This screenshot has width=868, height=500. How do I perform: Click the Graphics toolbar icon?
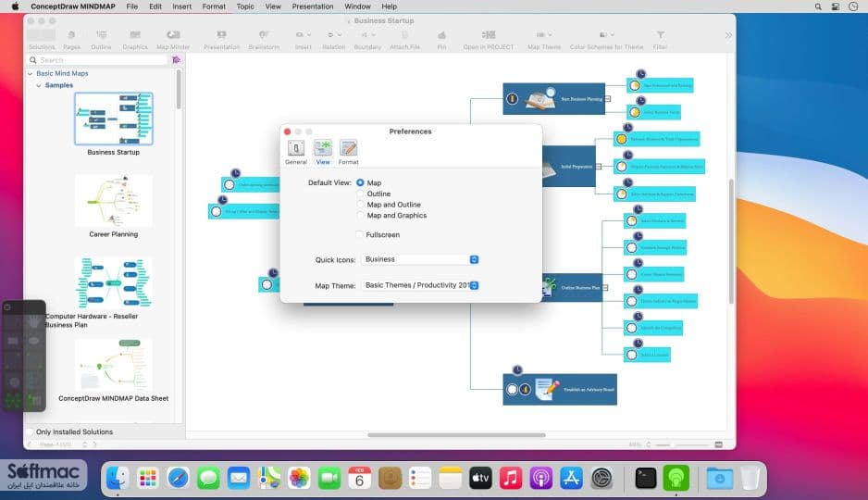[135, 40]
